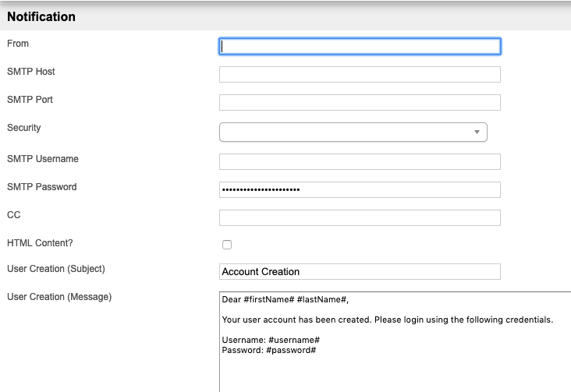The height and width of the screenshot is (392, 571).
Task: Click the From email input field
Action: click(x=360, y=47)
